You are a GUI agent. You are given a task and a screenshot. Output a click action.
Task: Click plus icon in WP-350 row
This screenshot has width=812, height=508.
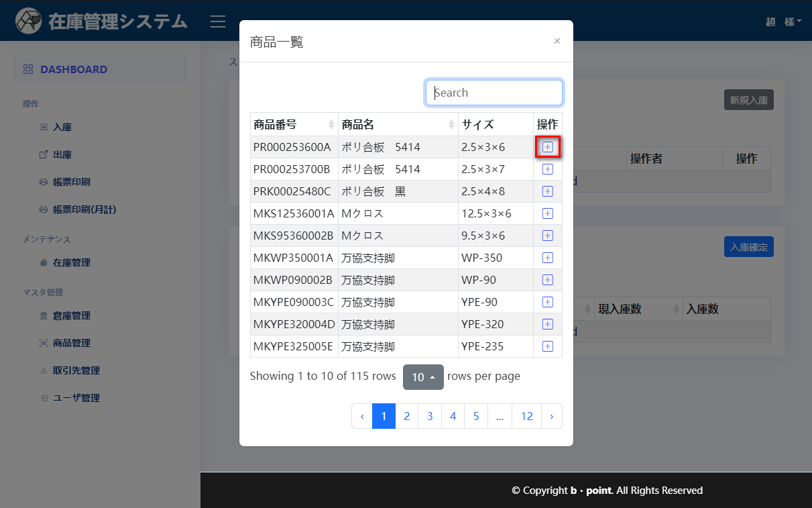pos(547,258)
